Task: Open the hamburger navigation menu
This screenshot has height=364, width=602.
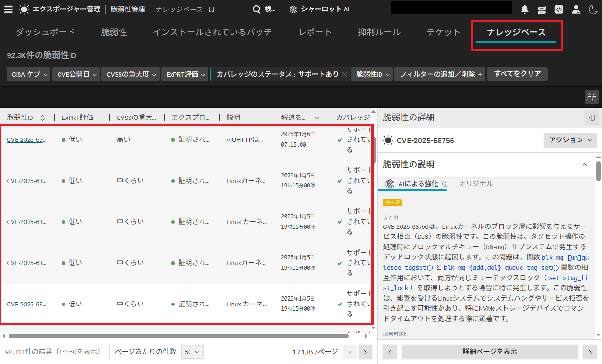Action: 8,9
